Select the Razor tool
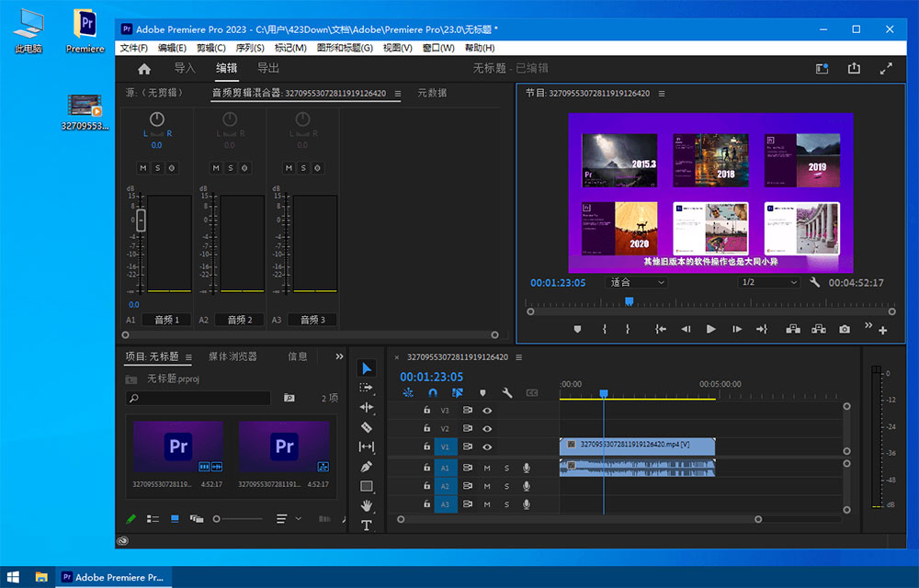 point(367,425)
